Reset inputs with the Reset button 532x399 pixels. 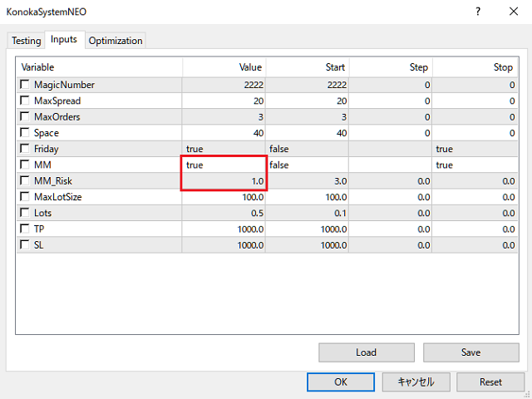pyautogui.click(x=490, y=382)
